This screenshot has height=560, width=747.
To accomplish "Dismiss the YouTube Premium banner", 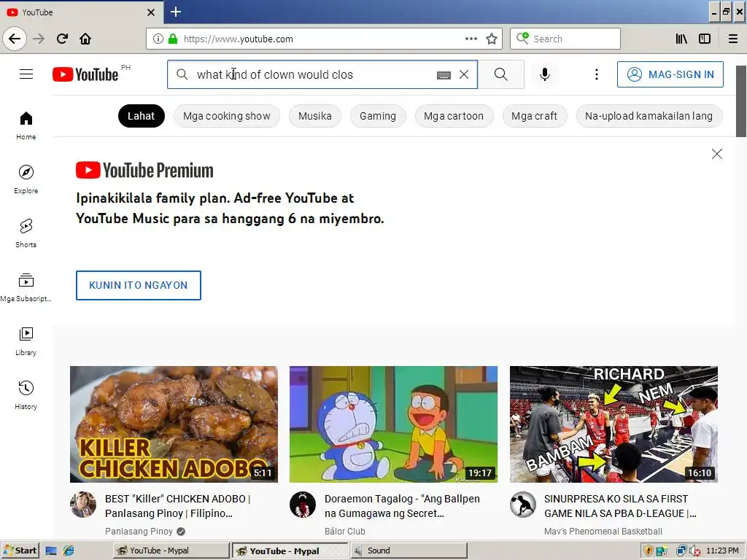I will point(716,154).
